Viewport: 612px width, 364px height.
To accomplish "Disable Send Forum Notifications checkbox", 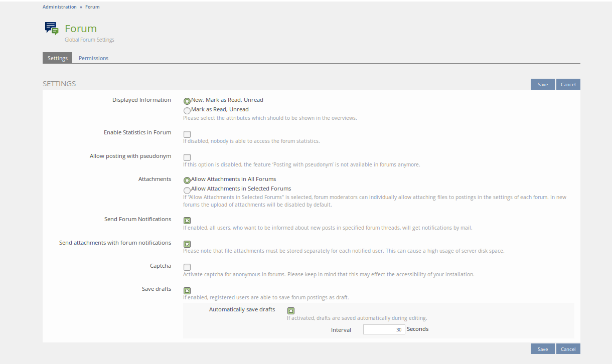I will point(187,221).
